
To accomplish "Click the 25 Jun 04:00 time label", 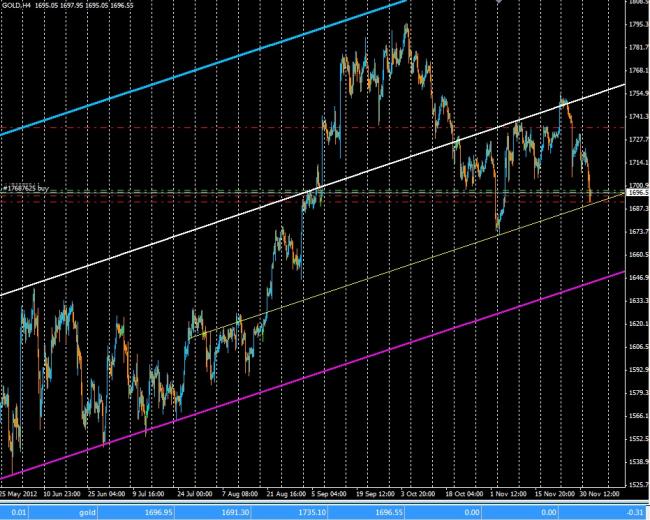I will coord(107,494).
